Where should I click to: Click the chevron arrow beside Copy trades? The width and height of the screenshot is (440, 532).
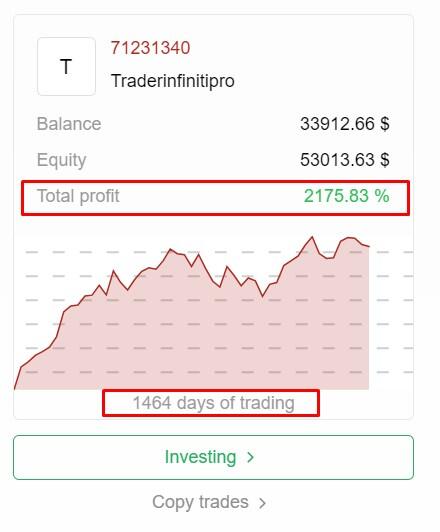[x=262, y=502]
